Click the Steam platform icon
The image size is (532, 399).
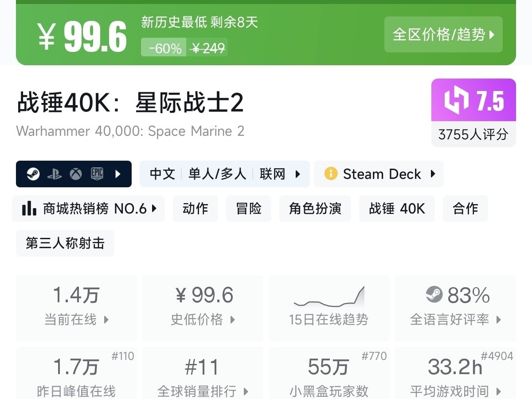(32, 174)
